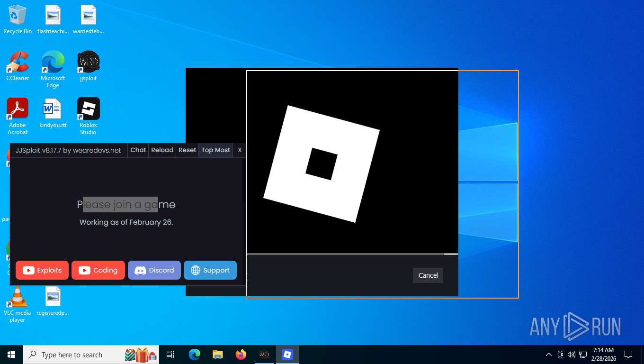Click 'Working as of February 26.' text

click(x=126, y=222)
